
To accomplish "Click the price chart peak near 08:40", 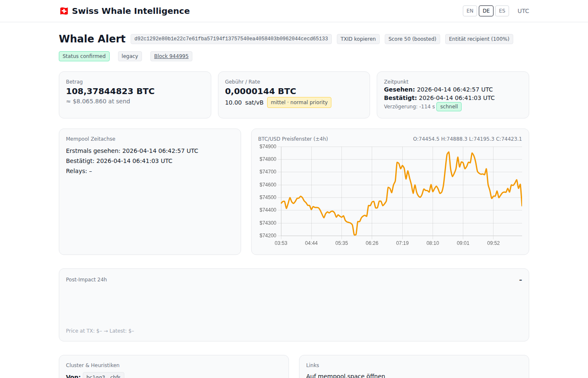I will [449, 152].
